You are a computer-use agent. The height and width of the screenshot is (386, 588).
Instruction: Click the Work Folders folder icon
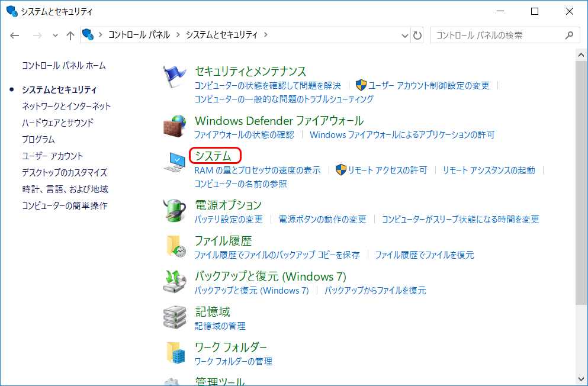tap(176, 353)
